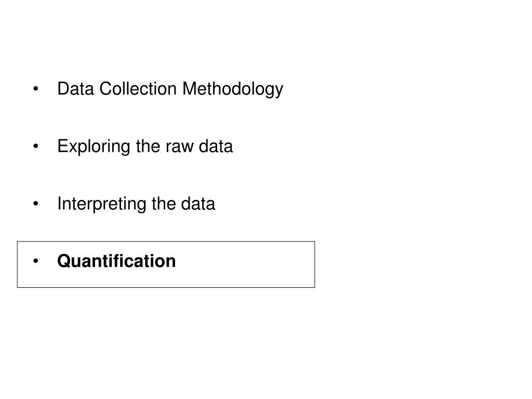Click the word the in Interpreting line
Viewport: 532px width, 399px height.
coord(164,204)
